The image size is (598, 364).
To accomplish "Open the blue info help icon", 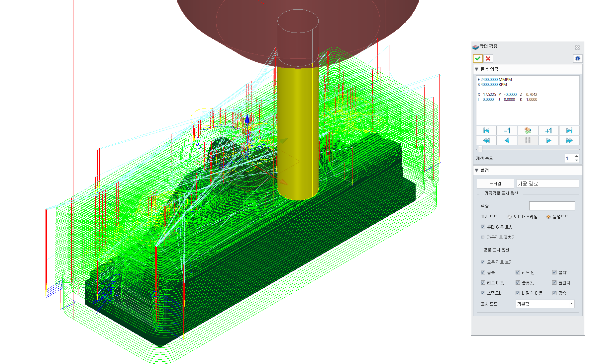I will point(578,58).
